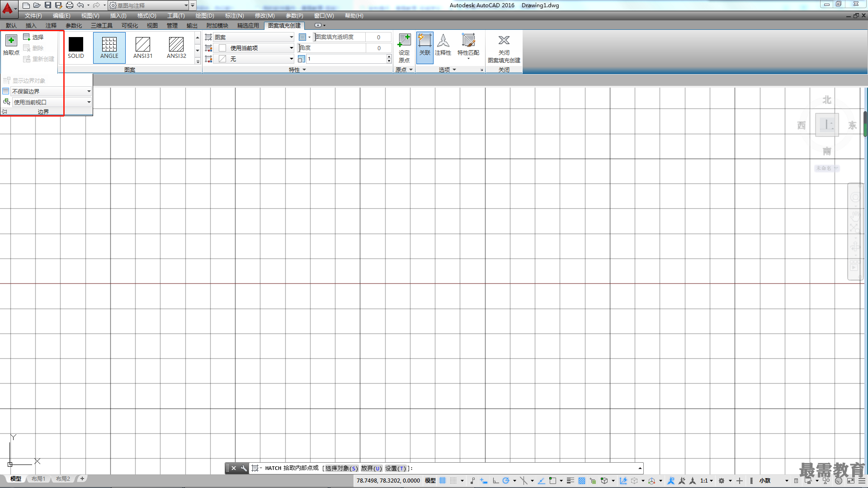
Task: Click the 模型 button in status bar
Action: tap(430, 481)
